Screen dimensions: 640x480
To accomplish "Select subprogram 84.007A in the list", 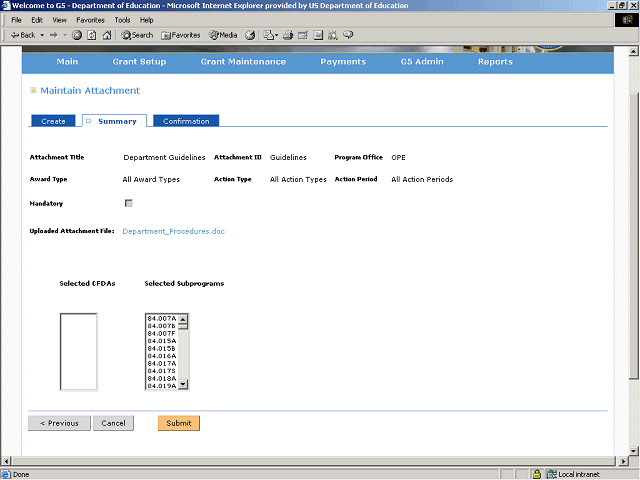I will 162,318.
